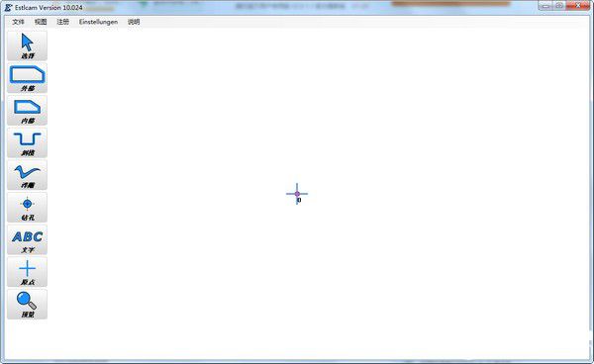Open the 文件 (File) menu
Screen dimensions: 594x364
pos(18,22)
